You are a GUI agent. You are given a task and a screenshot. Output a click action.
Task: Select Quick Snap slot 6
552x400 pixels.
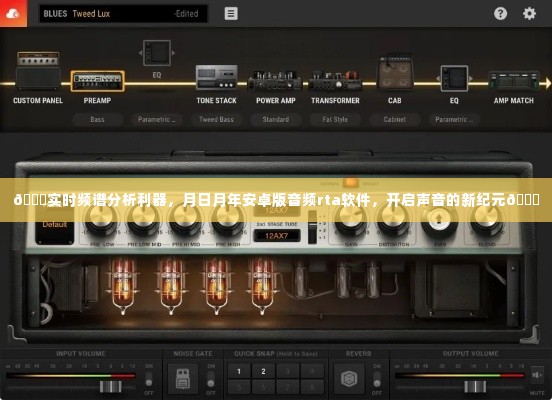[x=263, y=387]
